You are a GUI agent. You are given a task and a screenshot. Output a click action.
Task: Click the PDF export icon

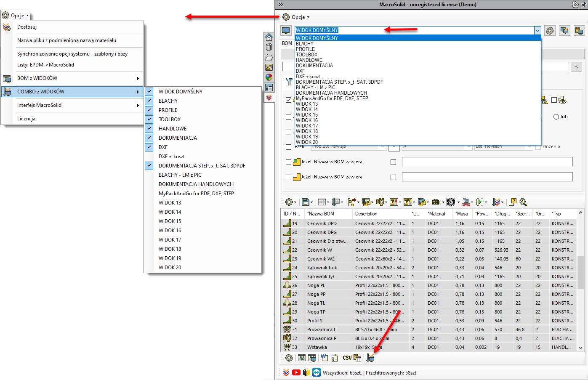(466, 202)
